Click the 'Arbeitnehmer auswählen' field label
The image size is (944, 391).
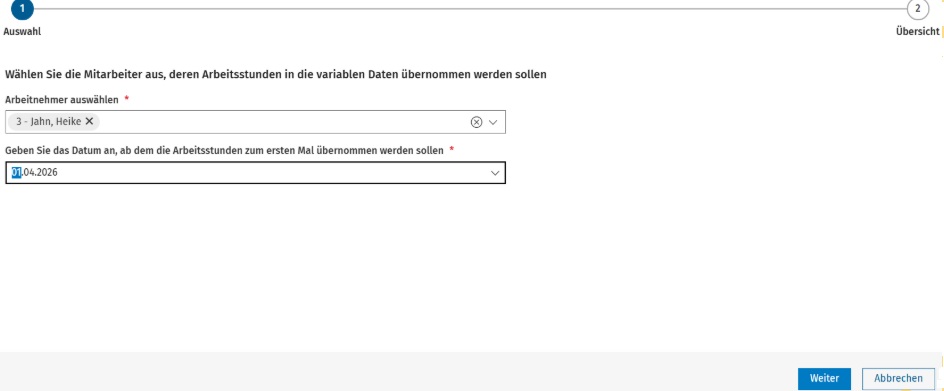coord(62,100)
